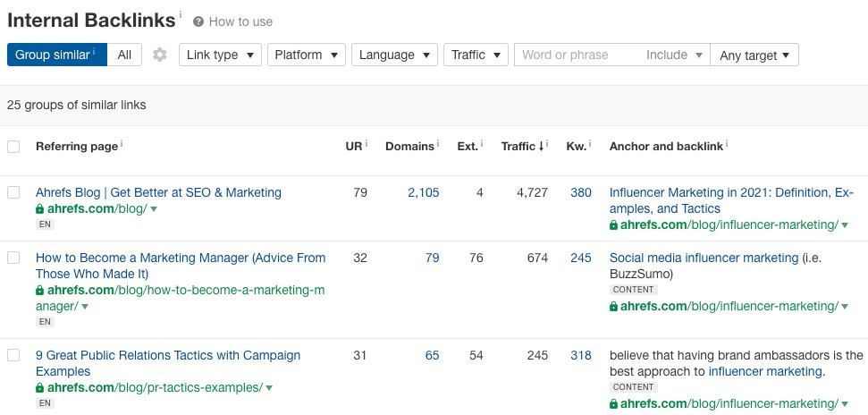Viewport: 868px width, 415px height.
Task: Click CONTENT tag in BuzzSumo row
Action: [634, 290]
